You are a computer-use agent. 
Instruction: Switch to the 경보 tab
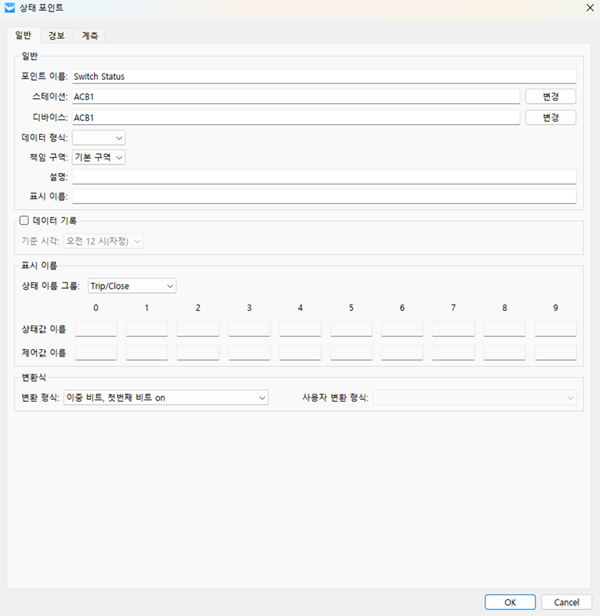click(x=56, y=35)
